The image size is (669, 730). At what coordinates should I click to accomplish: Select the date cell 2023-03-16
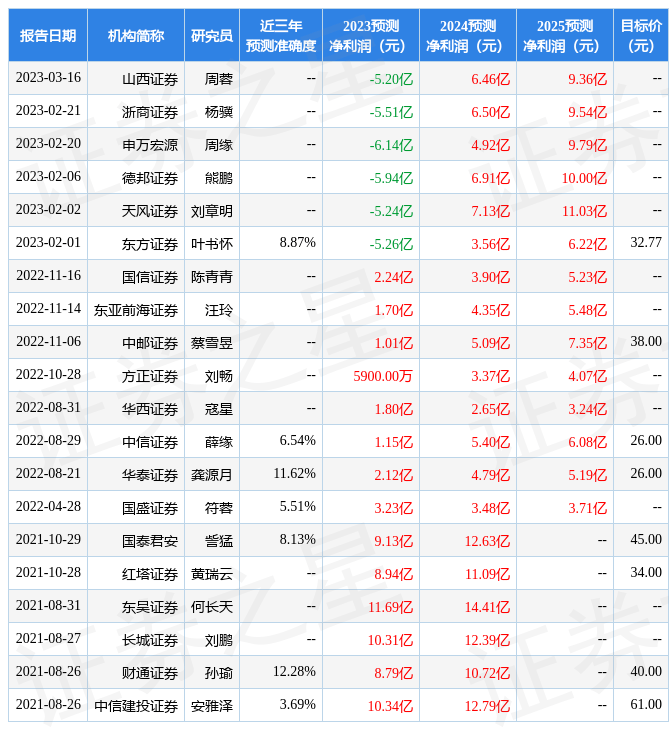click(48, 78)
